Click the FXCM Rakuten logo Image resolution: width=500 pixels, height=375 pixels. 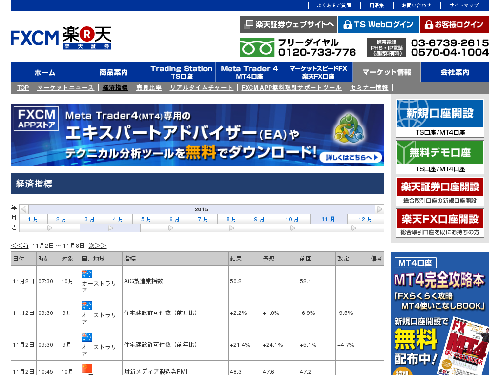coord(61,38)
